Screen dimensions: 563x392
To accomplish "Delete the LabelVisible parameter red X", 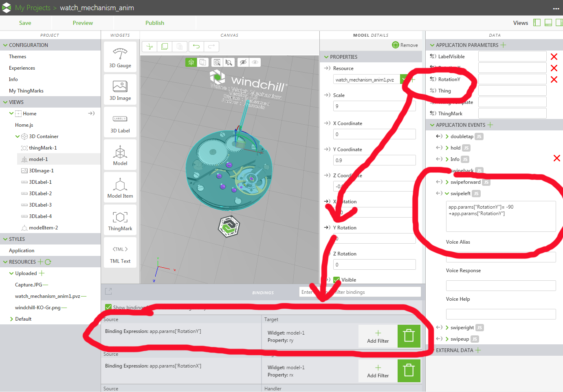I will click(x=554, y=57).
